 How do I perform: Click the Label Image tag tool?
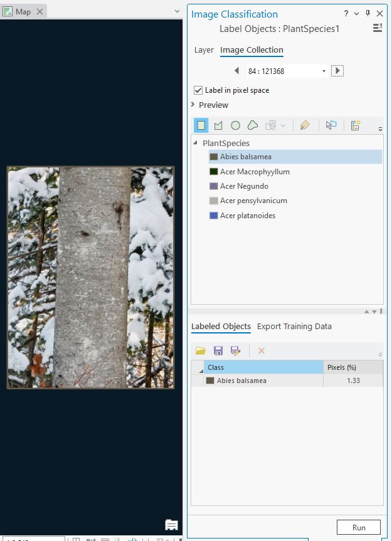pos(305,125)
